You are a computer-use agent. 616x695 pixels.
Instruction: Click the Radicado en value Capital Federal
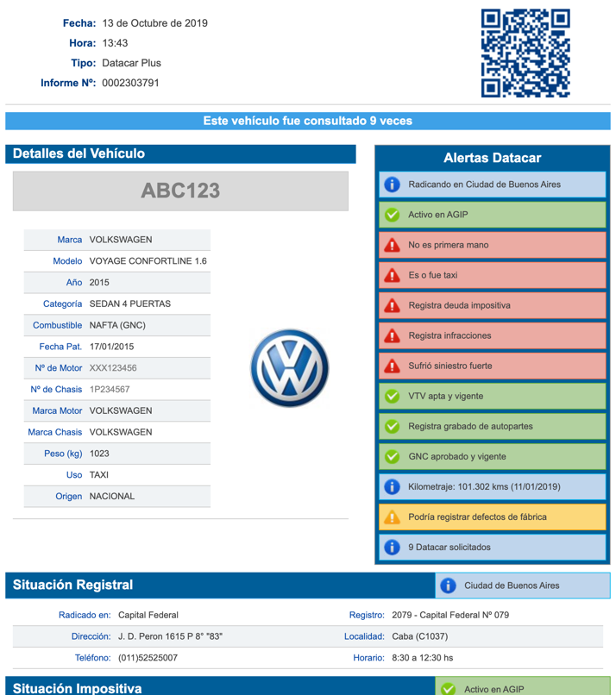coord(148,615)
